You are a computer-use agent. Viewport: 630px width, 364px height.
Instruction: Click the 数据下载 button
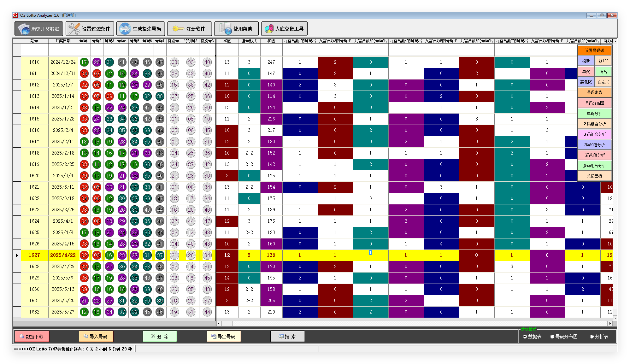pos(32,336)
